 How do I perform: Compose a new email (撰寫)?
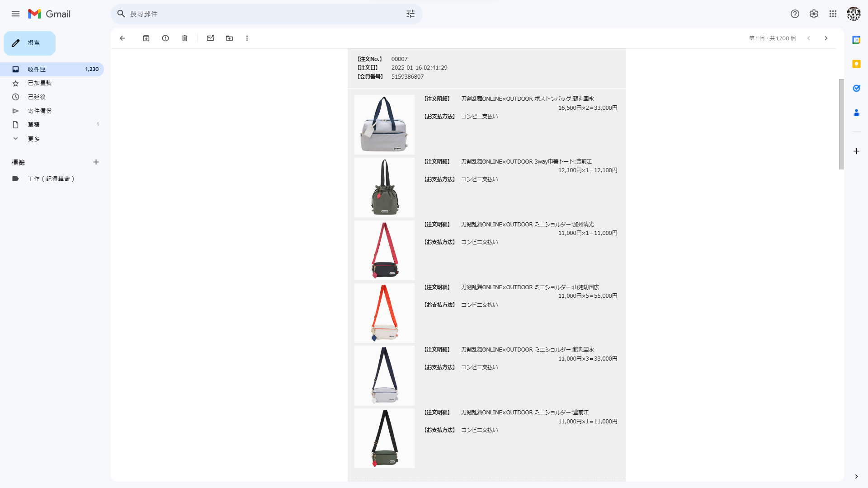click(x=29, y=43)
